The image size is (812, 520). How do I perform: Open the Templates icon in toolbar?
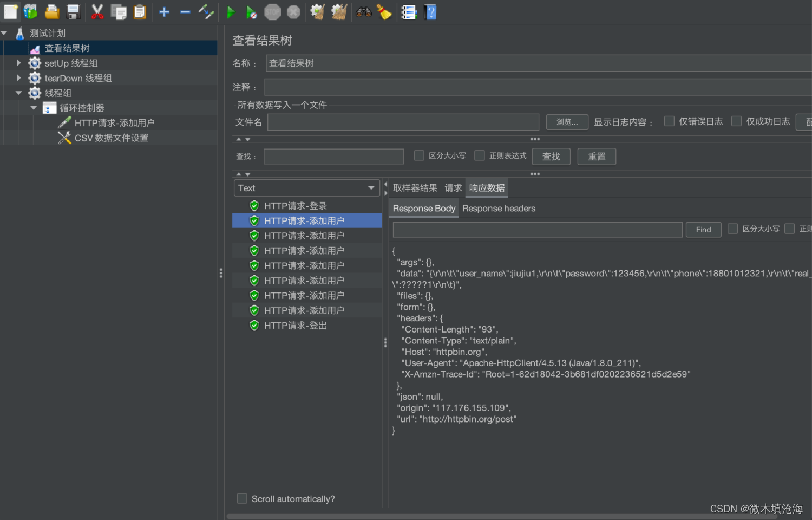tap(31, 12)
